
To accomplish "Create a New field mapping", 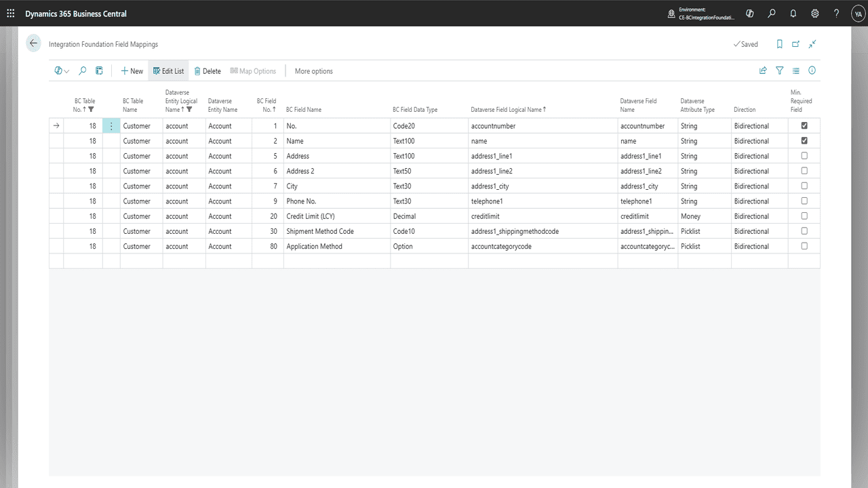I will coord(132,70).
